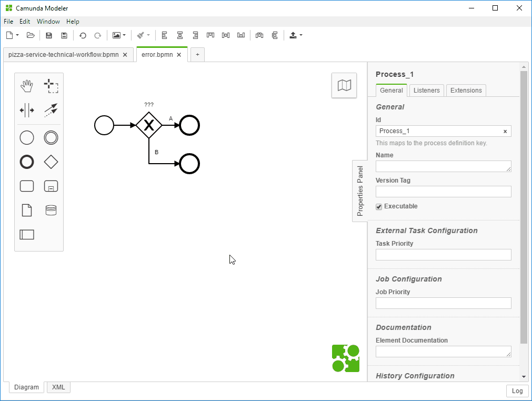Activate the lasso selection tool

[51, 86]
